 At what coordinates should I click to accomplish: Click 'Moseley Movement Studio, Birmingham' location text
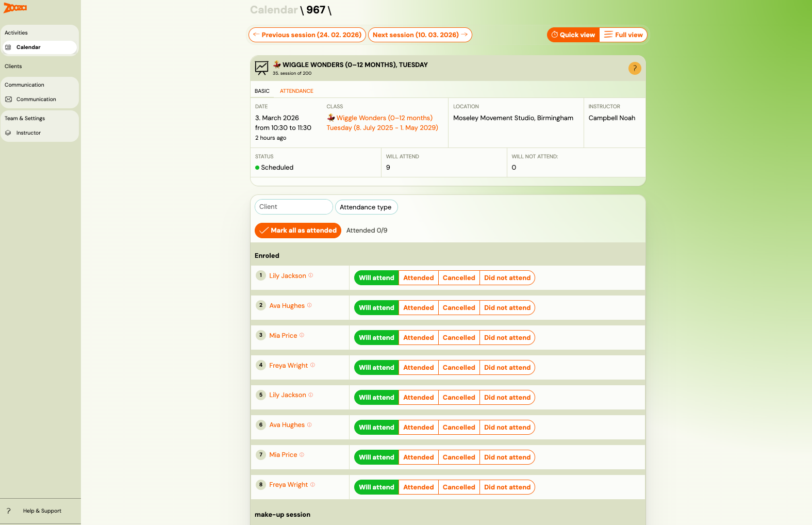(x=513, y=118)
